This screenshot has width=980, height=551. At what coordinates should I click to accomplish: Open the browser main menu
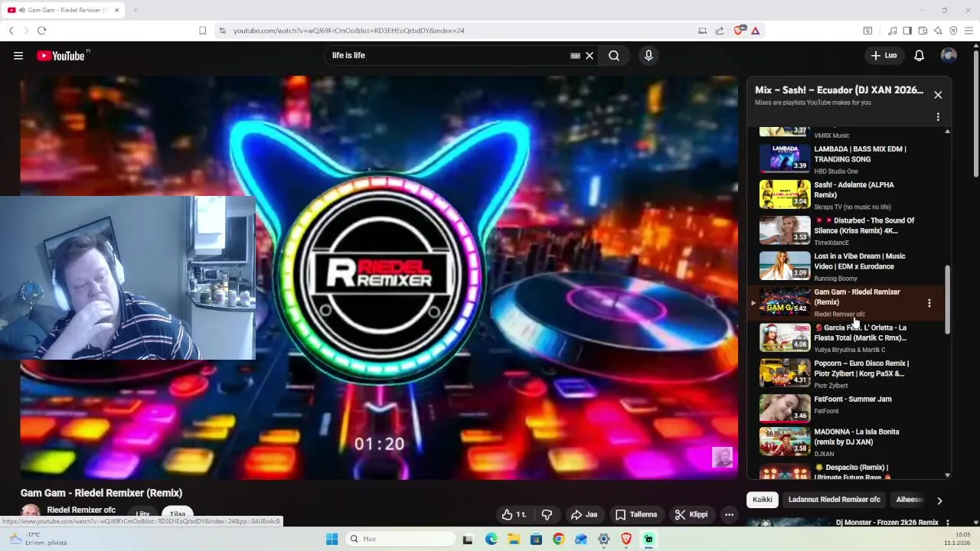969,31
